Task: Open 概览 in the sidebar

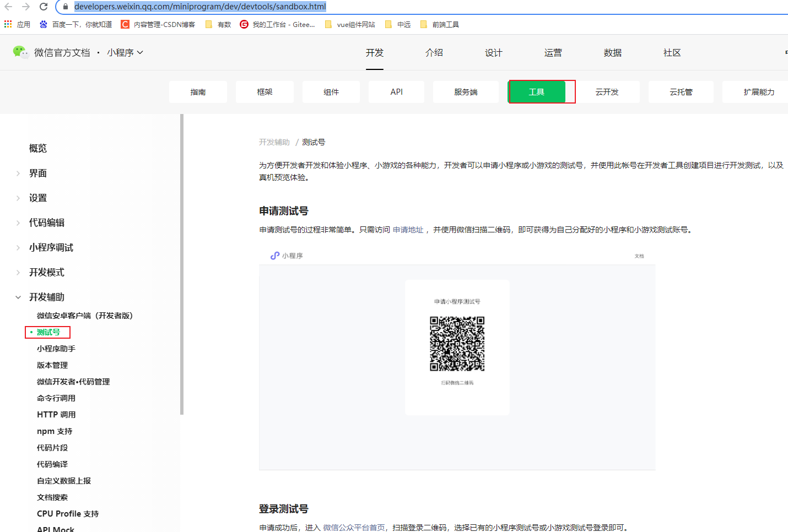Action: 38,148
